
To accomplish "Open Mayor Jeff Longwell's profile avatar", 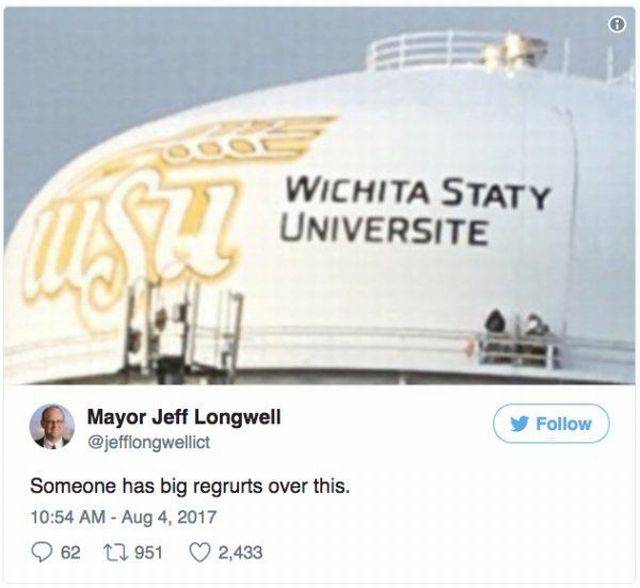I will pos(52,427).
